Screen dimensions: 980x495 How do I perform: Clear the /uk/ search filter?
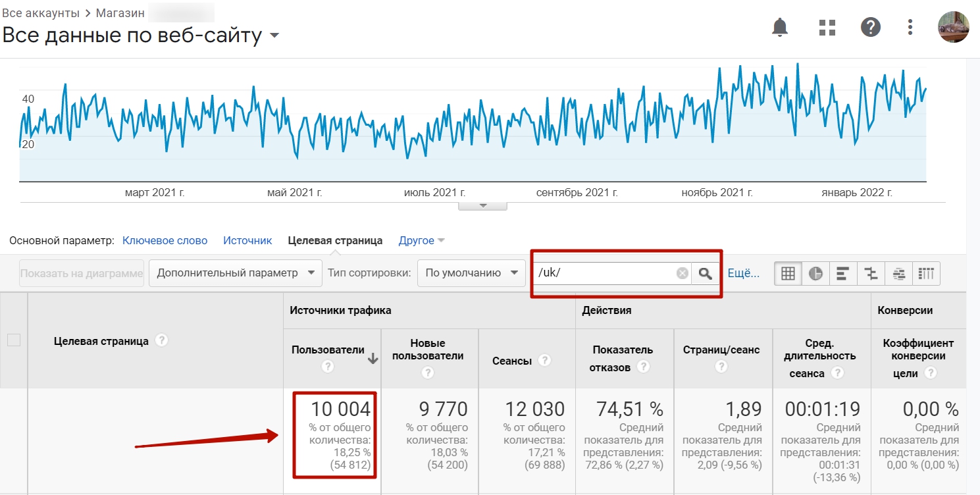pos(683,273)
